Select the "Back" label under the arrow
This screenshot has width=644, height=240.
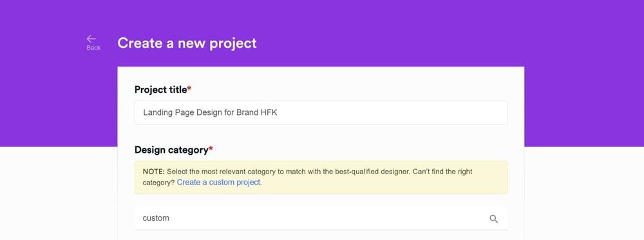coord(93,48)
